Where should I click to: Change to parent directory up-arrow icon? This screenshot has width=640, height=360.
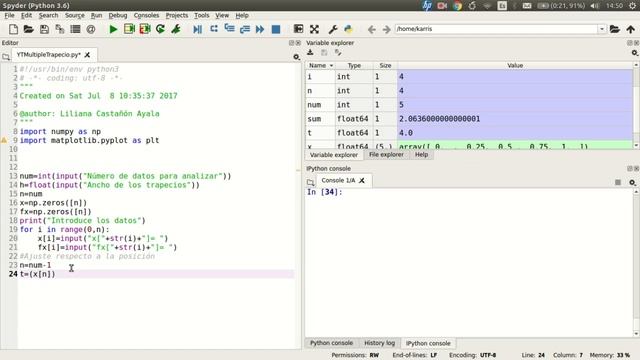[631, 29]
